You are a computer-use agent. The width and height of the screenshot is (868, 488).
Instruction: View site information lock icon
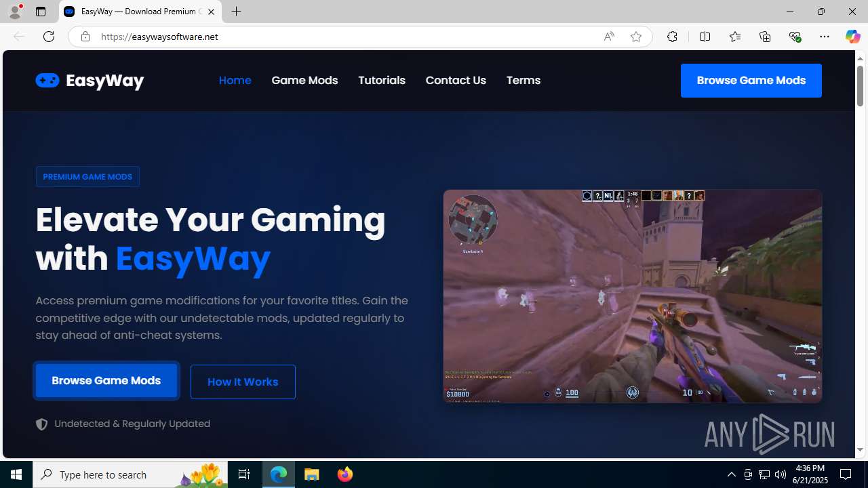tap(85, 37)
